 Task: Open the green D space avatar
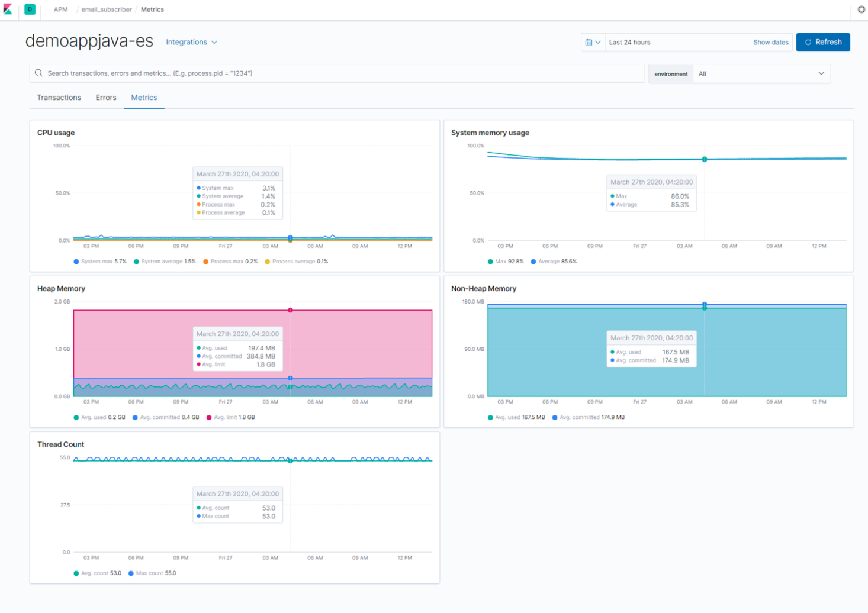click(x=30, y=9)
